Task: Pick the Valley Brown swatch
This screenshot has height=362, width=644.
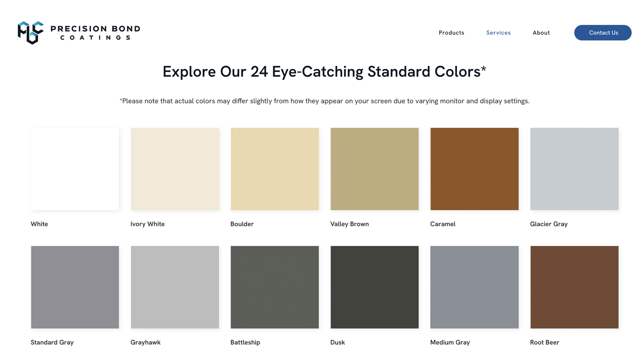Action: click(374, 169)
